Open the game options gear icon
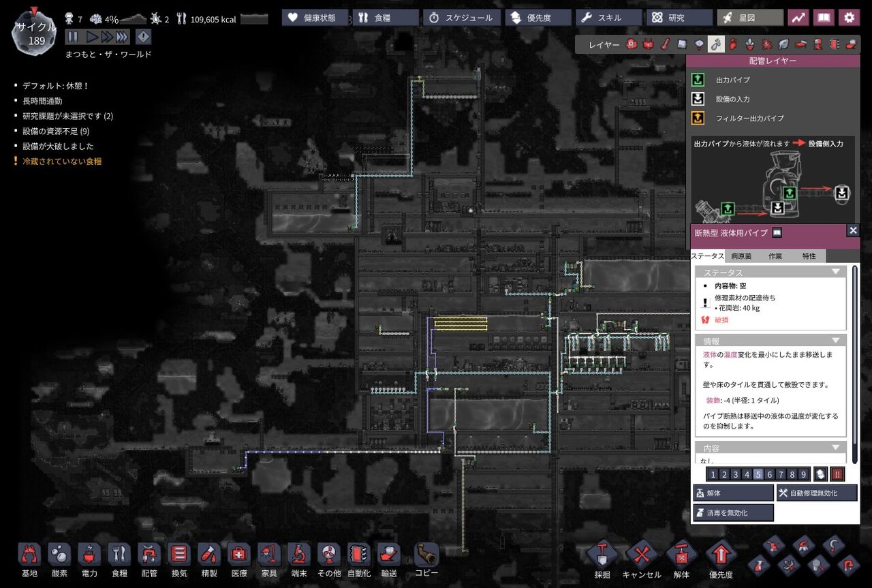The image size is (872, 588). tap(849, 18)
